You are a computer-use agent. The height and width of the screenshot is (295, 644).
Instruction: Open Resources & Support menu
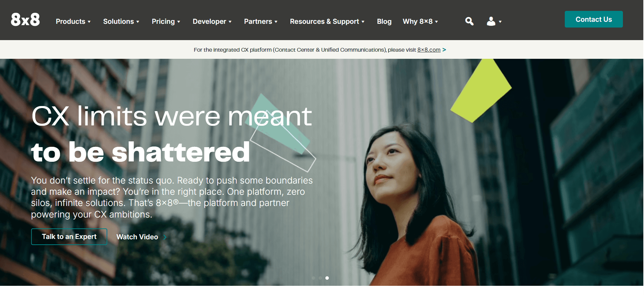tap(327, 21)
